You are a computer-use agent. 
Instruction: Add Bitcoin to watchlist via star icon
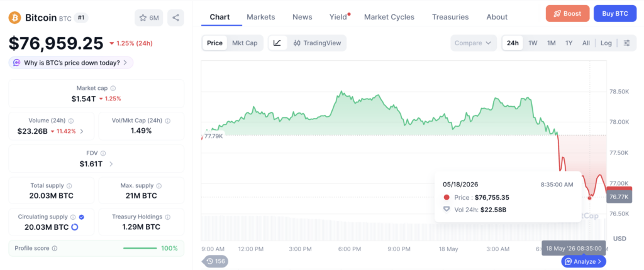(x=148, y=18)
